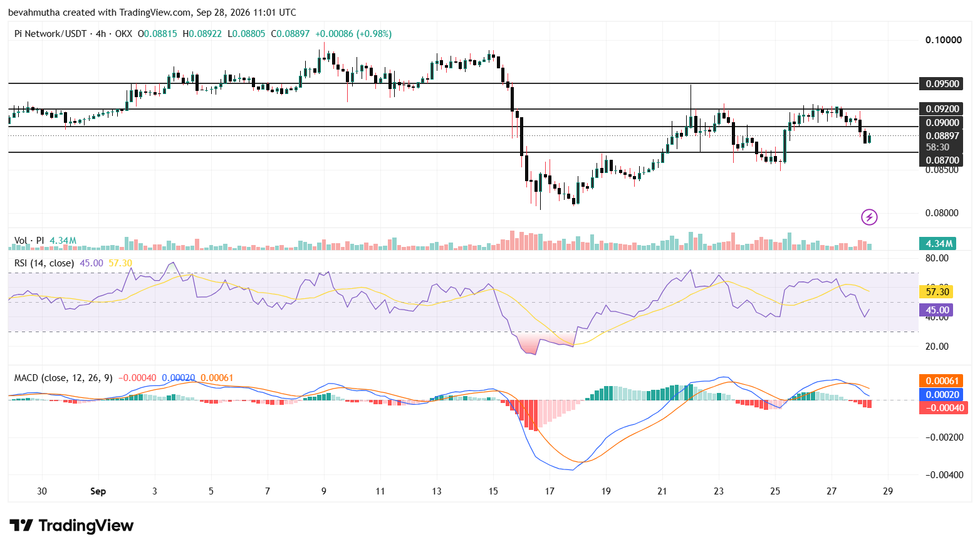Click the yellow 57.30 RSI legend value
The height and width of the screenshot is (549, 980).
[x=120, y=263]
